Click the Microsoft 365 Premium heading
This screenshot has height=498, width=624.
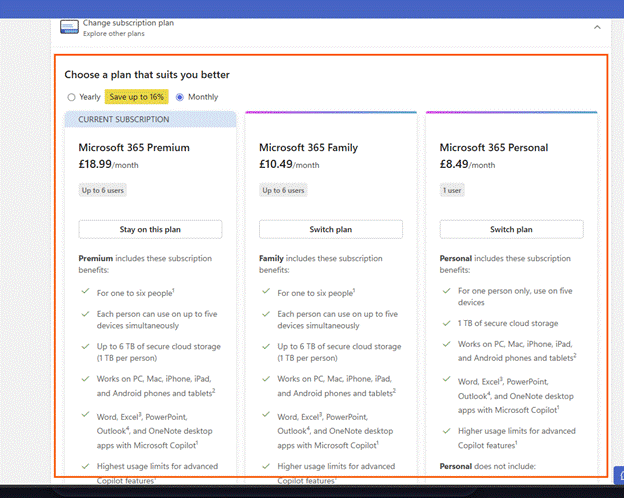coord(134,148)
